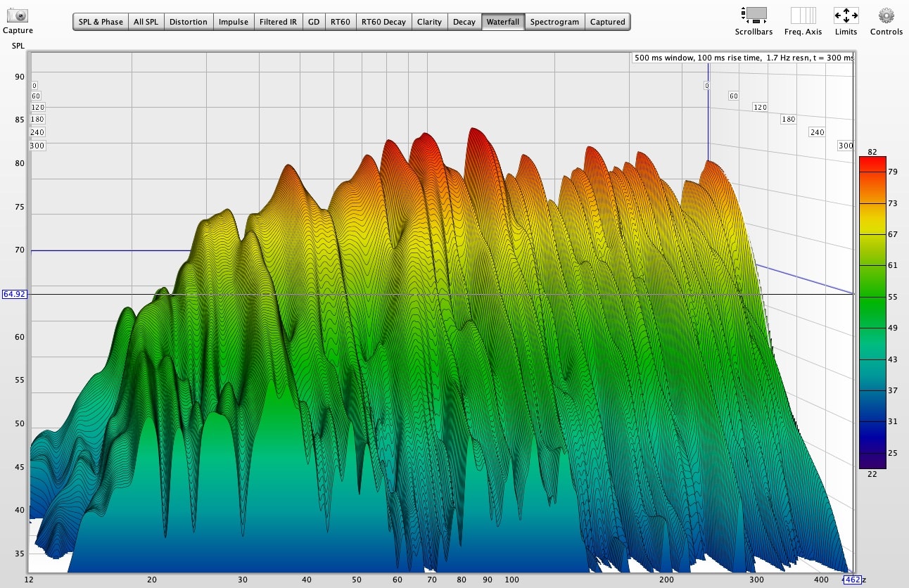Click the red top of color scale
This screenshot has height=588, width=909.
[x=872, y=162]
